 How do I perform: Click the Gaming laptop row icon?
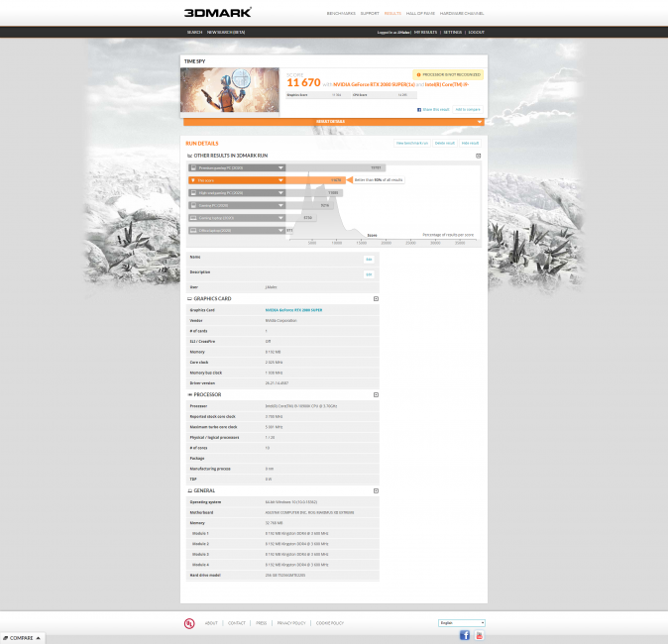(x=193, y=218)
